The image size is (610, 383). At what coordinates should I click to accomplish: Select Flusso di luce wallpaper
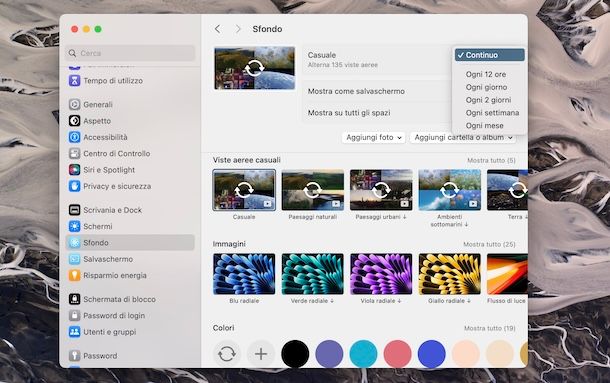[x=507, y=274]
